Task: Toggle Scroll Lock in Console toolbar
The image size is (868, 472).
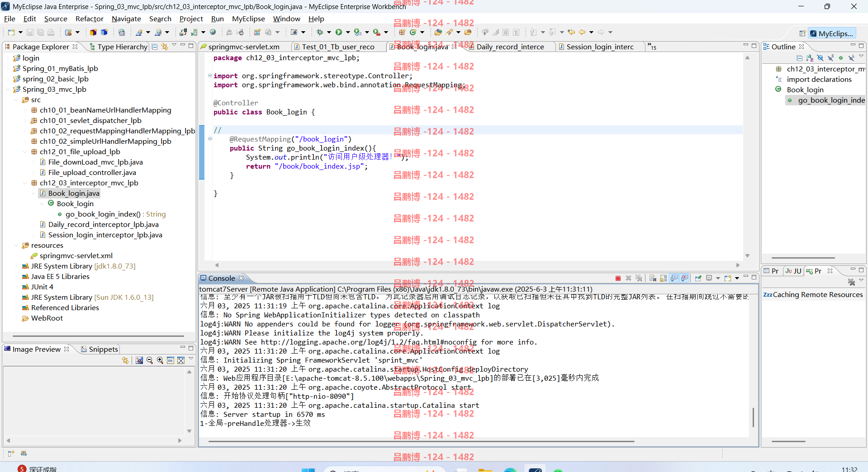Action: (x=663, y=278)
